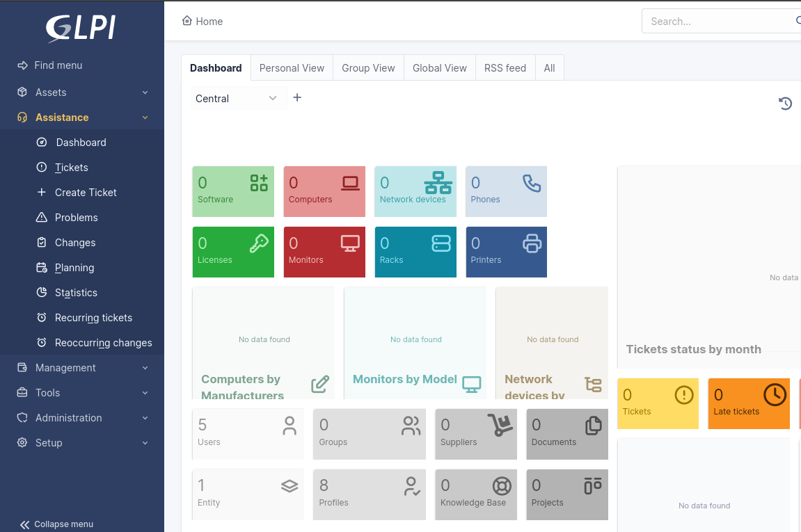Click the edit pencil on Computers by Manufacturers
The image size is (801, 532).
click(320, 383)
